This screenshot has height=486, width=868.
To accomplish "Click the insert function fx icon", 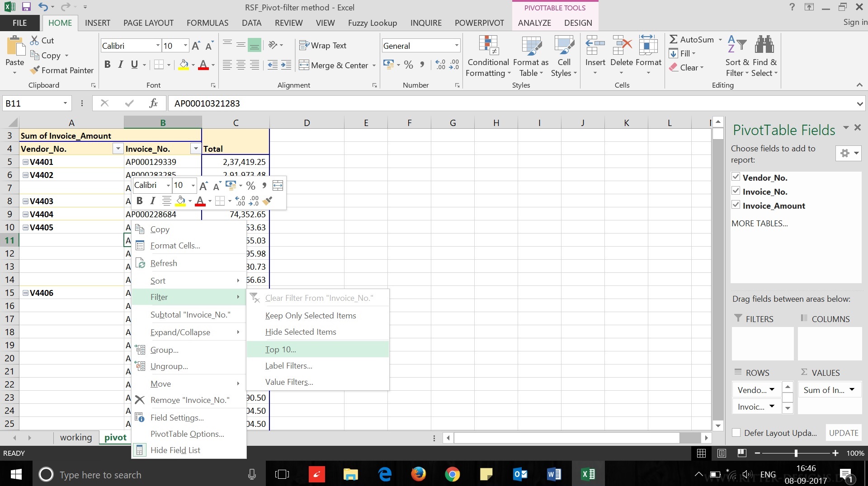I will pos(153,103).
